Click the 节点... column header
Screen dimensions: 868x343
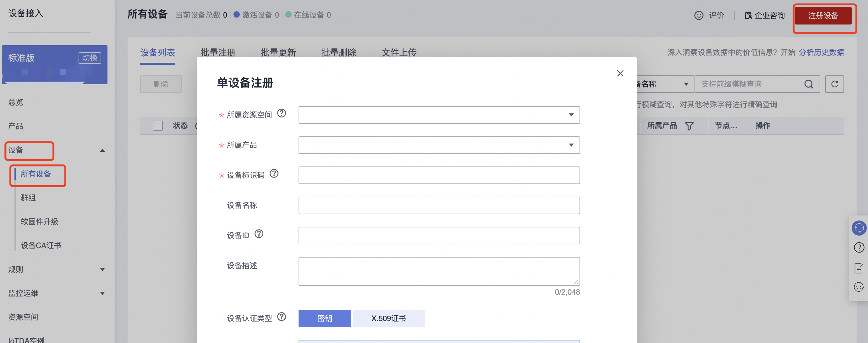(x=726, y=126)
